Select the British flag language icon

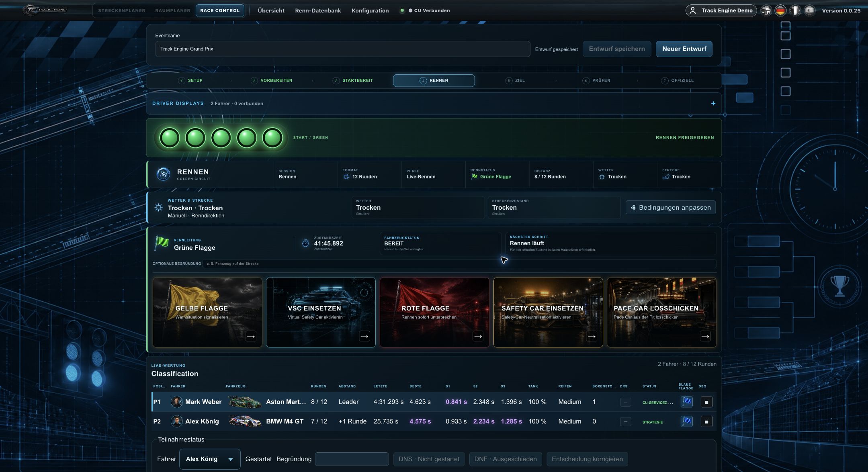tap(766, 10)
